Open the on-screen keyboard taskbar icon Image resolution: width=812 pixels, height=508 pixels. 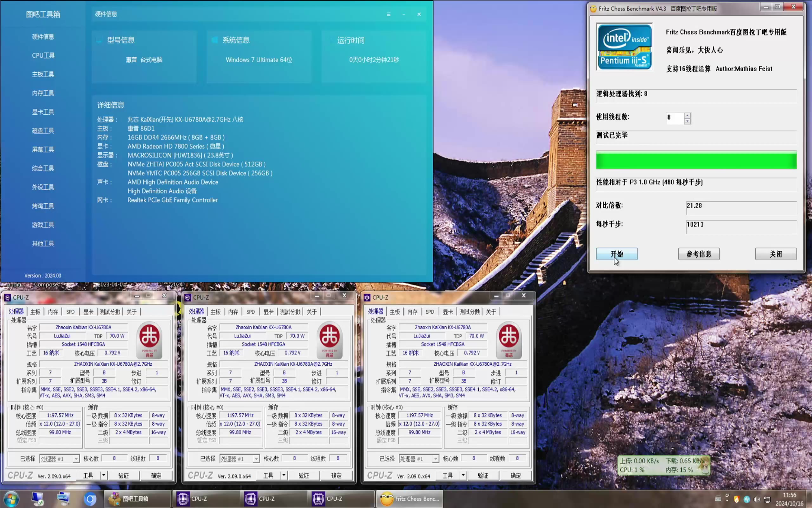tap(64, 498)
